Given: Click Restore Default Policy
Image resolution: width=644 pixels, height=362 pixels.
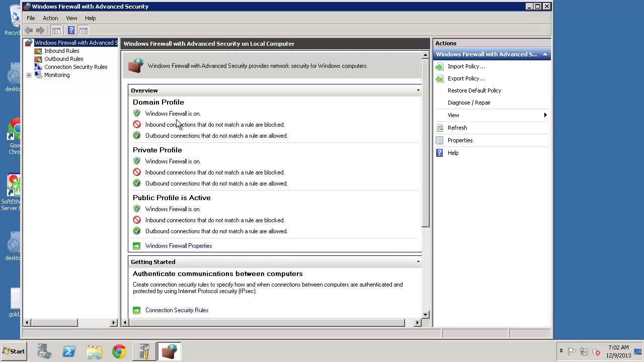Looking at the screenshot, I should 474,90.
